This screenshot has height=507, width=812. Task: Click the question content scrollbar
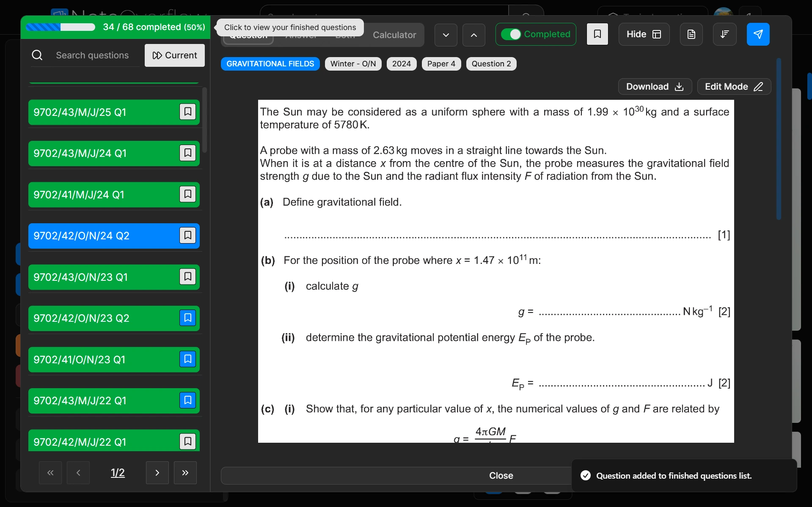[778, 139]
